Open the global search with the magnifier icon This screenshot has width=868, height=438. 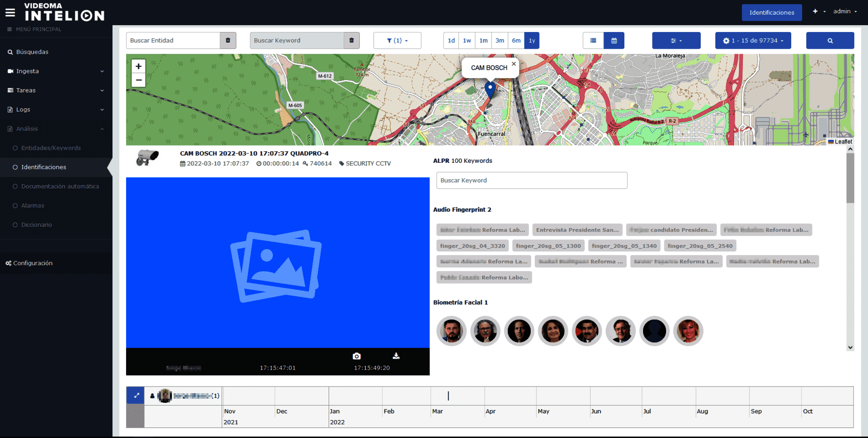pyautogui.click(x=829, y=40)
